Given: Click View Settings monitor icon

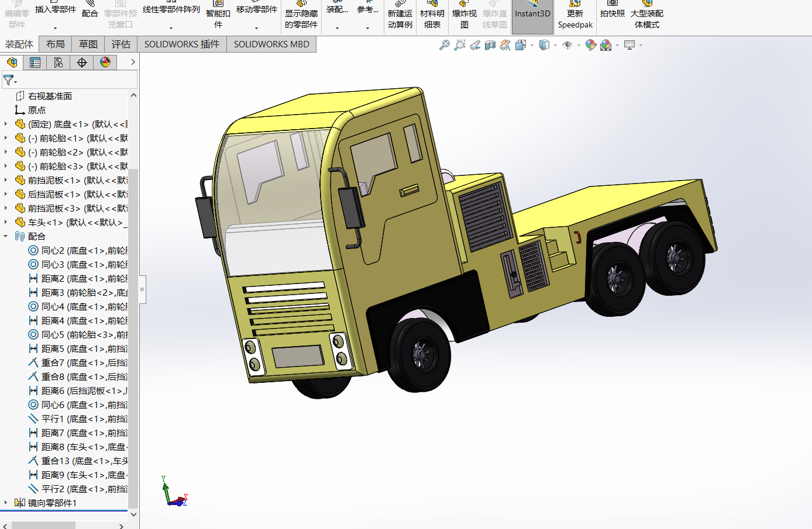Looking at the screenshot, I should pyautogui.click(x=629, y=45).
